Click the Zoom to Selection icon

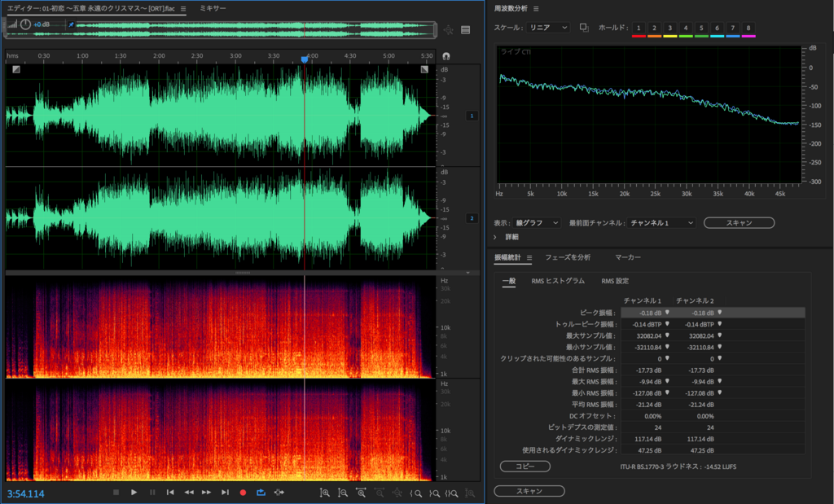click(452, 493)
